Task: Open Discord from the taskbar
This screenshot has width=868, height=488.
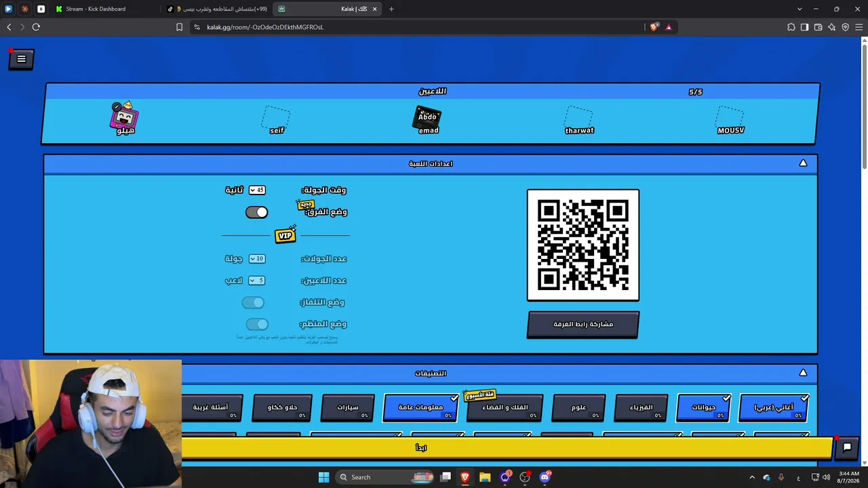Action: (x=545, y=477)
